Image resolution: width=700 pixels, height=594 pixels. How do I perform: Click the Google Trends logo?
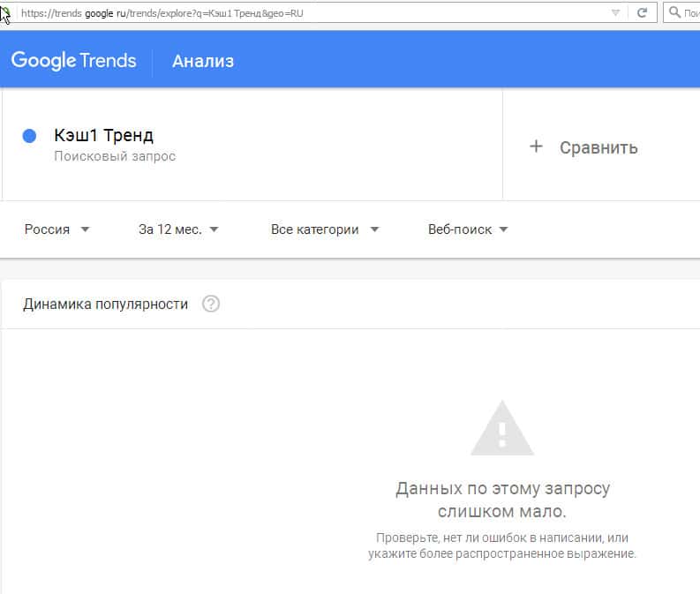73,60
